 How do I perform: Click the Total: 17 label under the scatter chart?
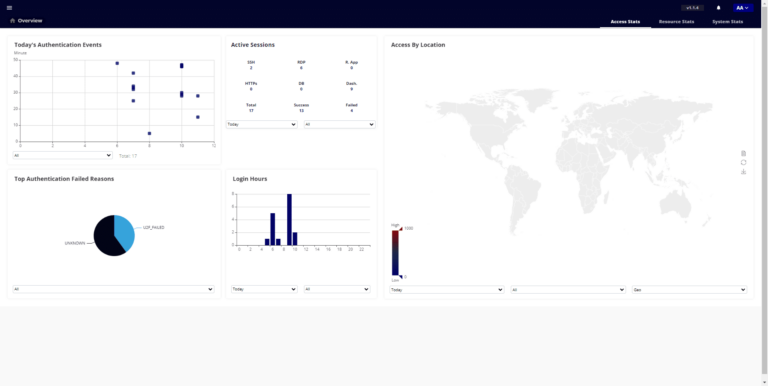(x=128, y=156)
